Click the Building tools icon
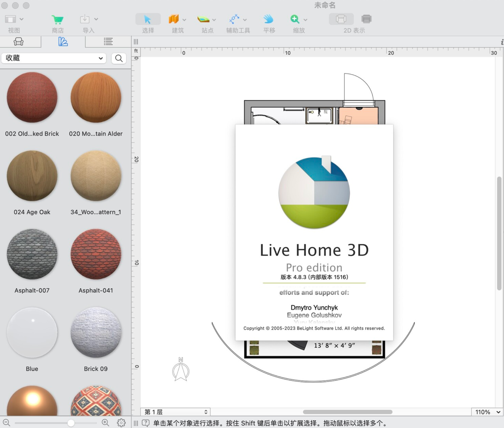The height and width of the screenshot is (428, 504). 174,19
